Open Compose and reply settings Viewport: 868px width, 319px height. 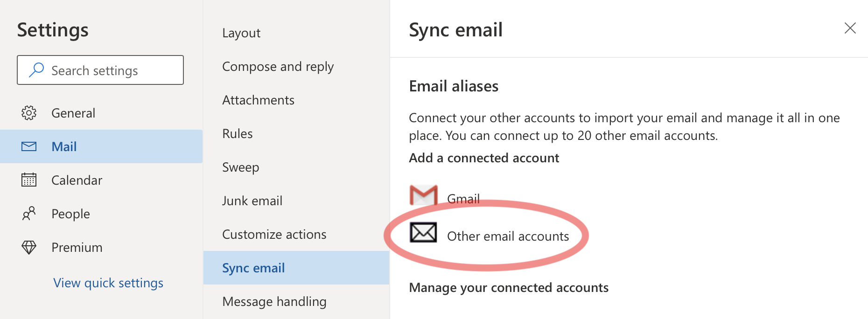pos(278,67)
